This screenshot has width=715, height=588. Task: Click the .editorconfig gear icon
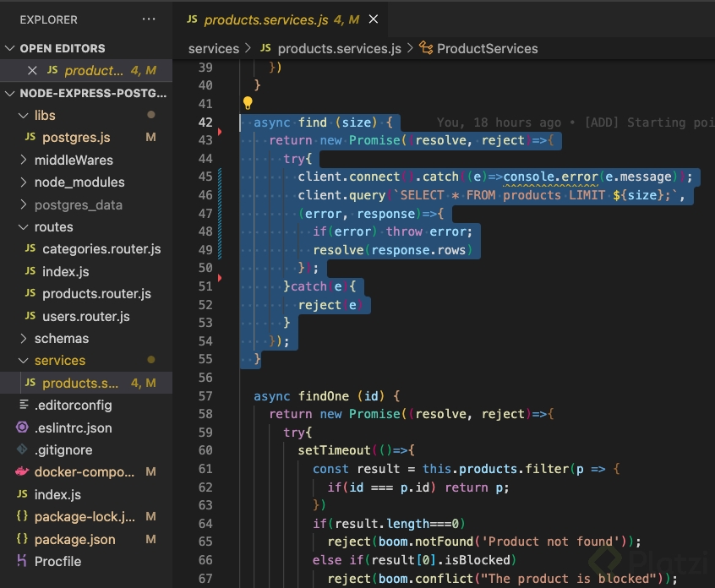22,406
